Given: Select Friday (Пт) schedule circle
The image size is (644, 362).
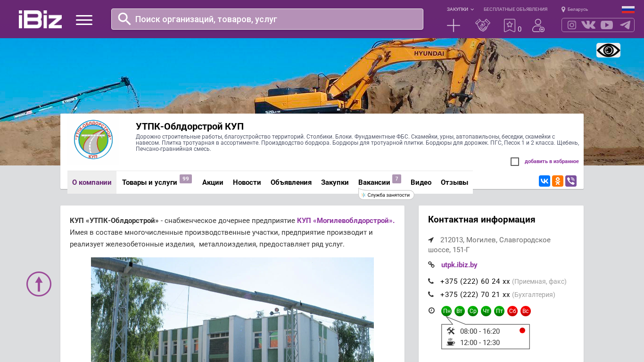Looking at the screenshot, I should 499,311.
